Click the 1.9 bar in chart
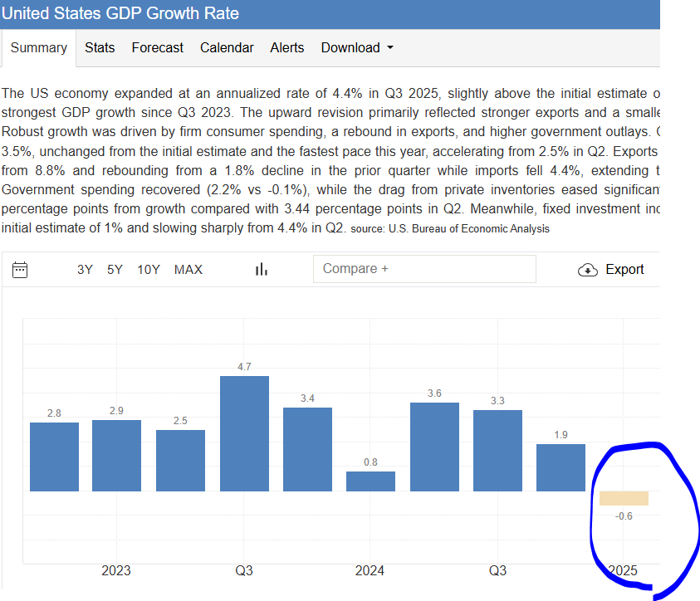 coord(560,467)
